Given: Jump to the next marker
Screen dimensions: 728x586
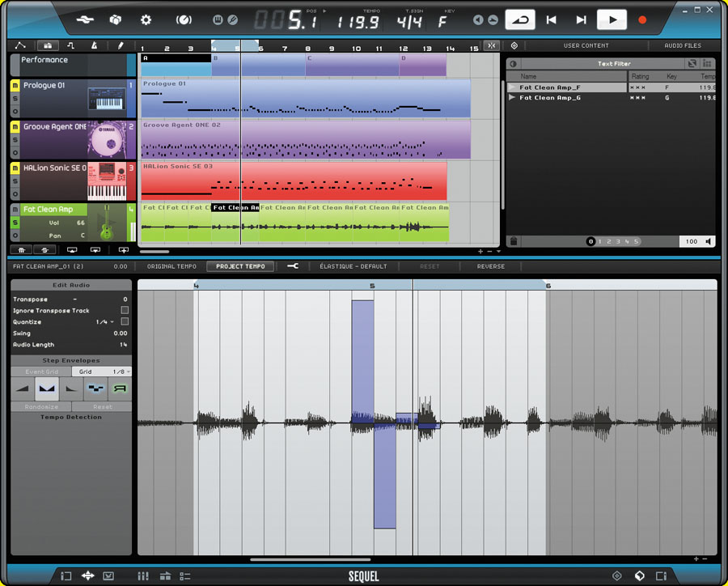Looking at the screenshot, I should (581, 19).
